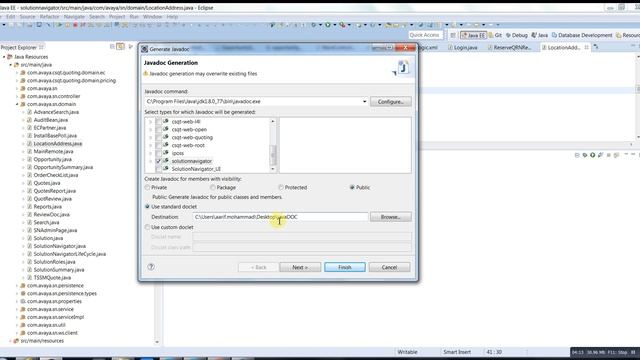Screen dimensions: 640x360
Task: Select Use standard doclet option
Action: coord(147,207)
